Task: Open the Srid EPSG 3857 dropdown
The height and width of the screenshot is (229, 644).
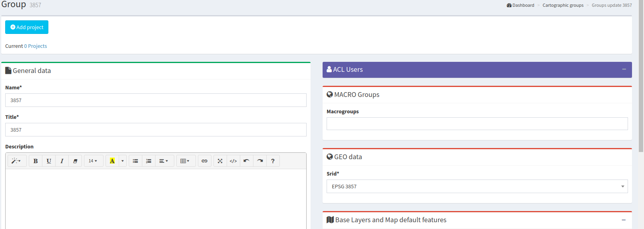Action: (x=477, y=186)
